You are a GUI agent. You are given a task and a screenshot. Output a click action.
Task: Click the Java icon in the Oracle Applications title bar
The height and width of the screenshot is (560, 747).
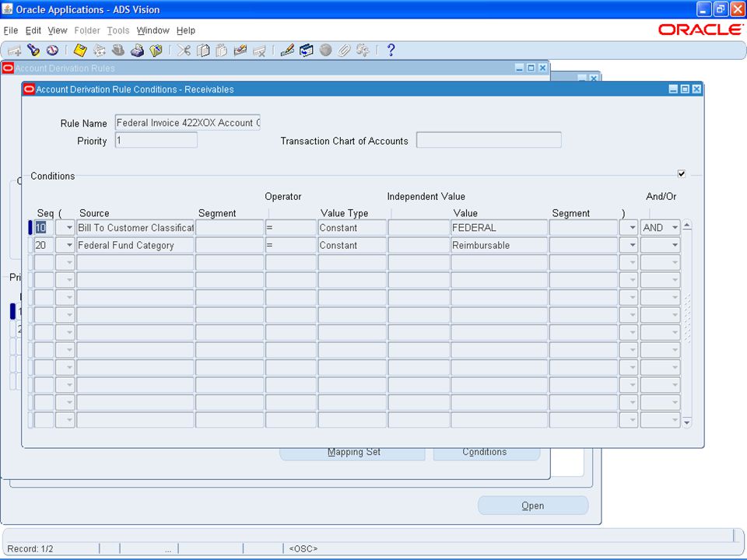pyautogui.click(x=7, y=9)
